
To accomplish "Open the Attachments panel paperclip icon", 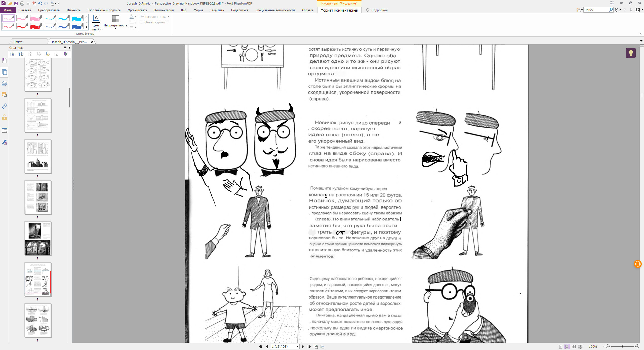I will pos(5,106).
